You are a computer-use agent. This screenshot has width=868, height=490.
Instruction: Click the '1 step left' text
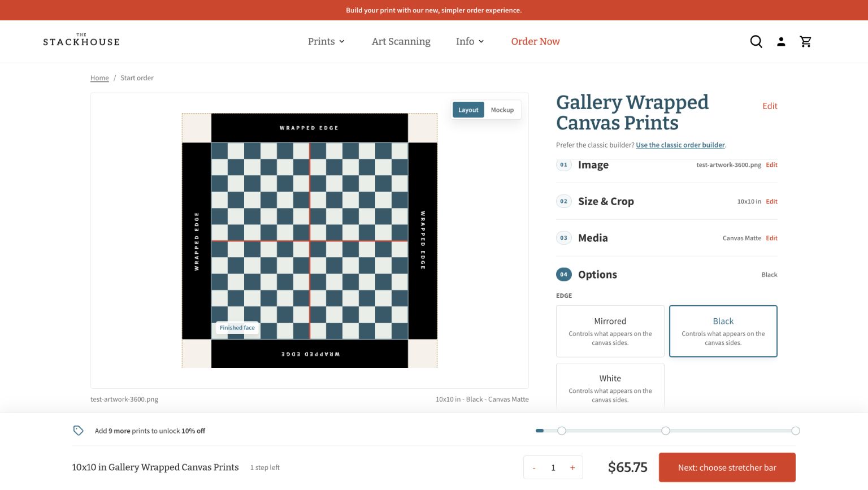click(265, 468)
